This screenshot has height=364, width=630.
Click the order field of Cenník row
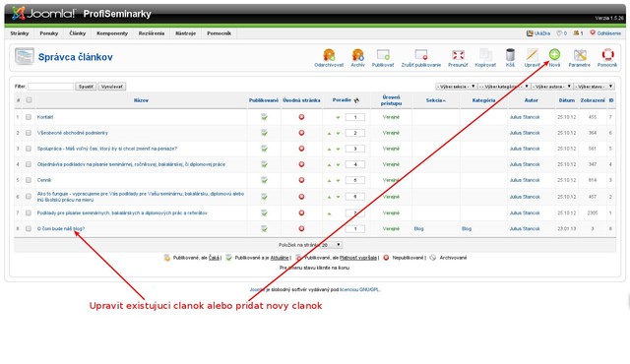[355, 180]
